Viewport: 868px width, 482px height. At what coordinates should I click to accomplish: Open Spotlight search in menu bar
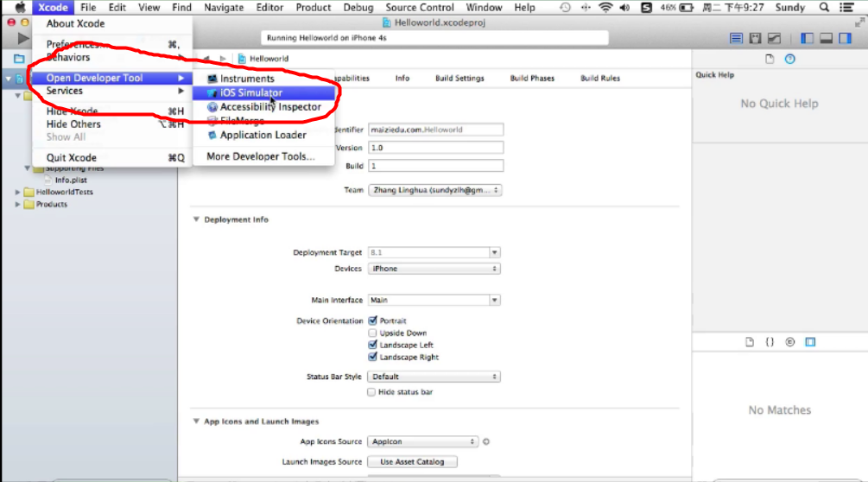[x=824, y=7]
